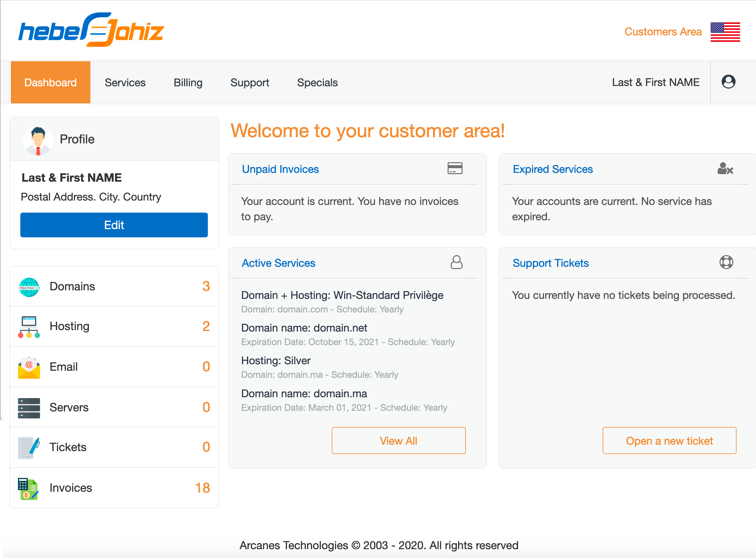
Task: Click the Hosting count 2
Action: click(x=206, y=326)
